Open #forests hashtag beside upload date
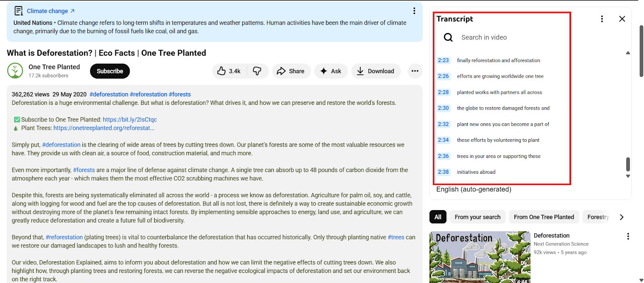The image size is (644, 283). (x=180, y=94)
